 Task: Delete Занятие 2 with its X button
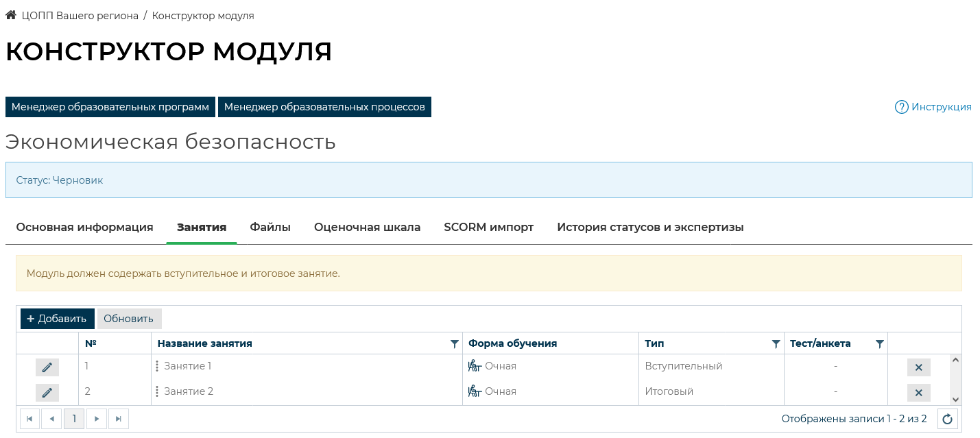click(x=918, y=393)
